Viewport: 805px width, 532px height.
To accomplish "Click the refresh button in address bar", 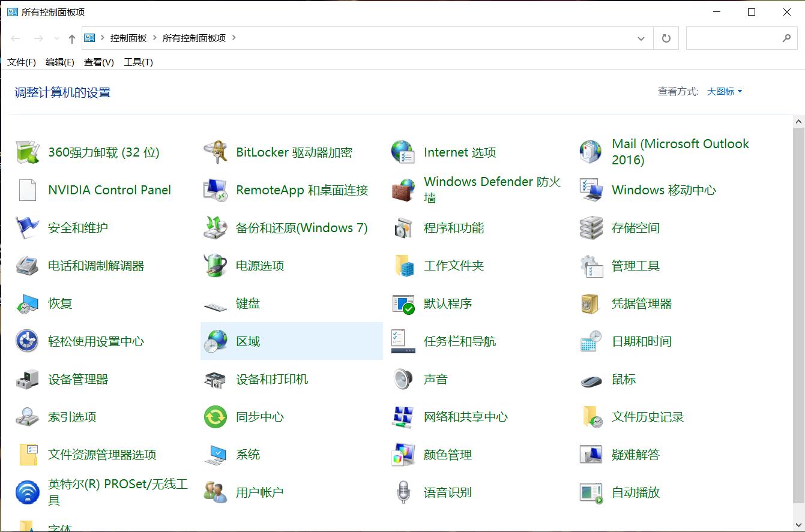I will [666, 37].
